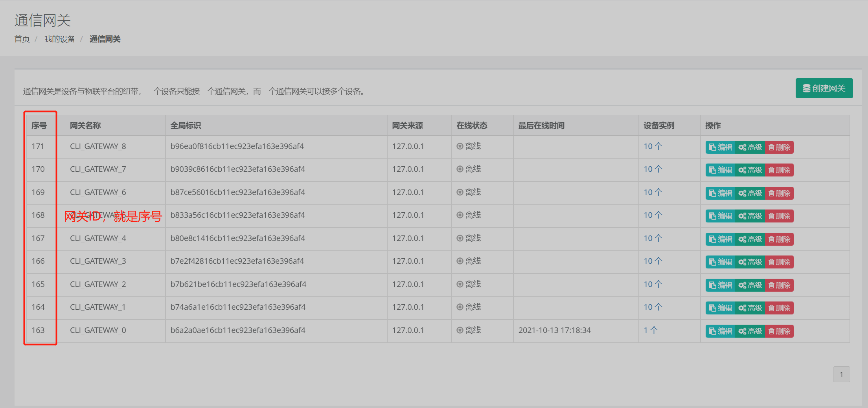This screenshot has width=868, height=408.
Task: Navigate to 我的设备 breadcrumb link
Action: (x=59, y=39)
